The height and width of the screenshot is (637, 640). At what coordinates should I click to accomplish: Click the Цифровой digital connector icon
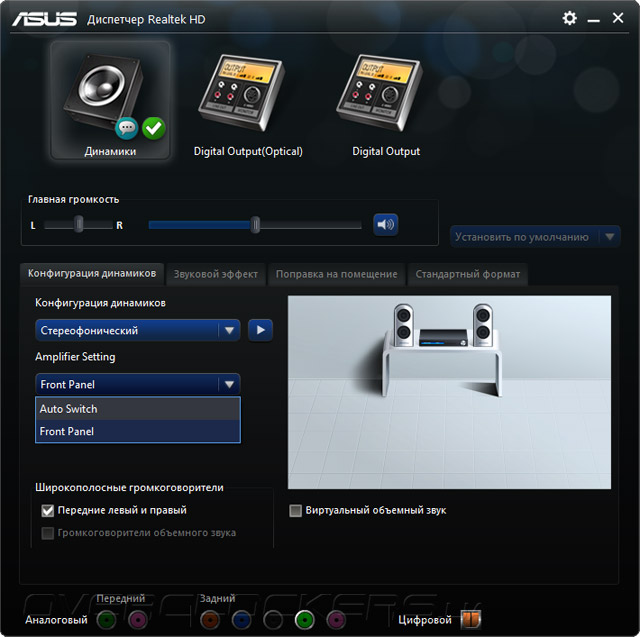point(471,619)
